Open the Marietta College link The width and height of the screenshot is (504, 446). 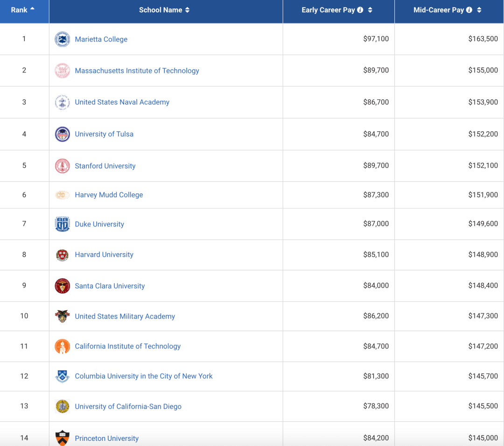tap(101, 39)
